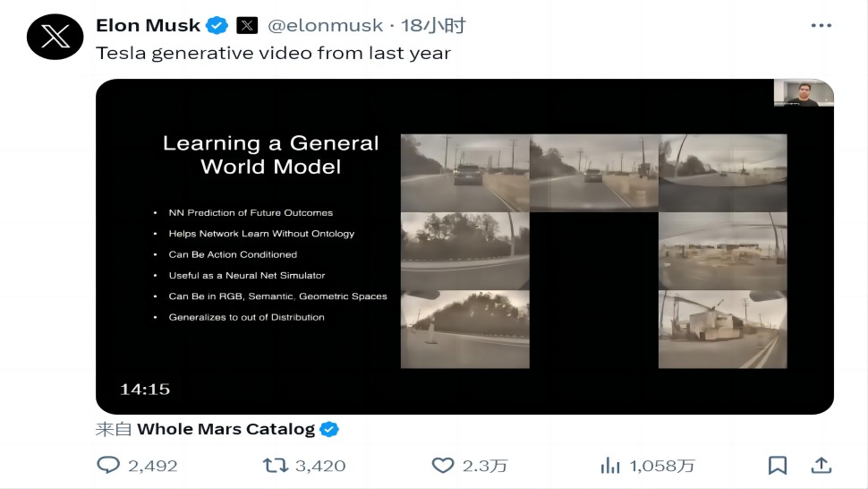Open the Whole Mars Catalog source link
Viewport: 868px width, 489px height.
coord(226,429)
